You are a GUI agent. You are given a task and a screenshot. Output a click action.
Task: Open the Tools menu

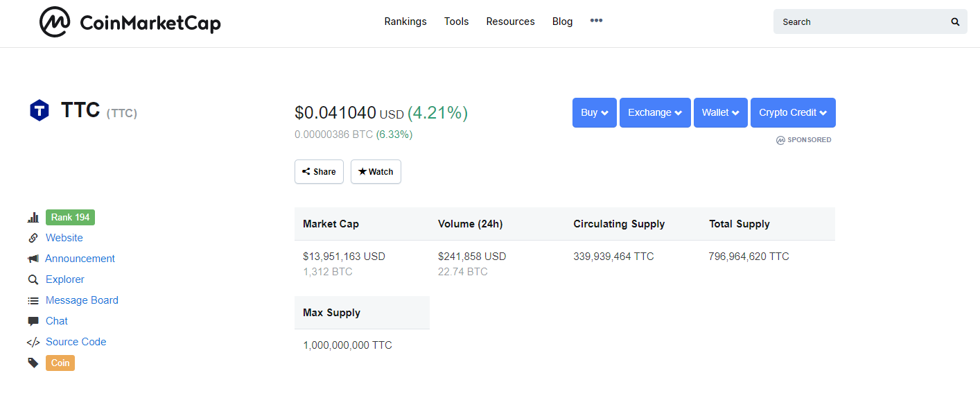coord(457,21)
